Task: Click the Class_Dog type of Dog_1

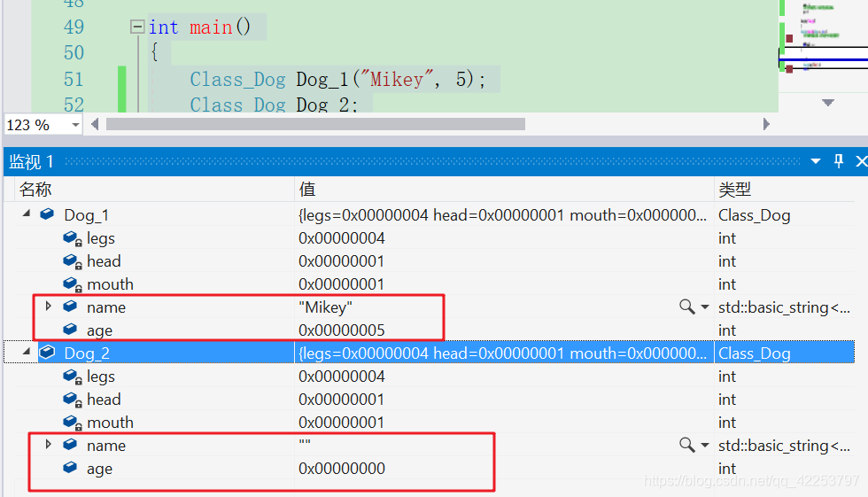Action: (754, 215)
